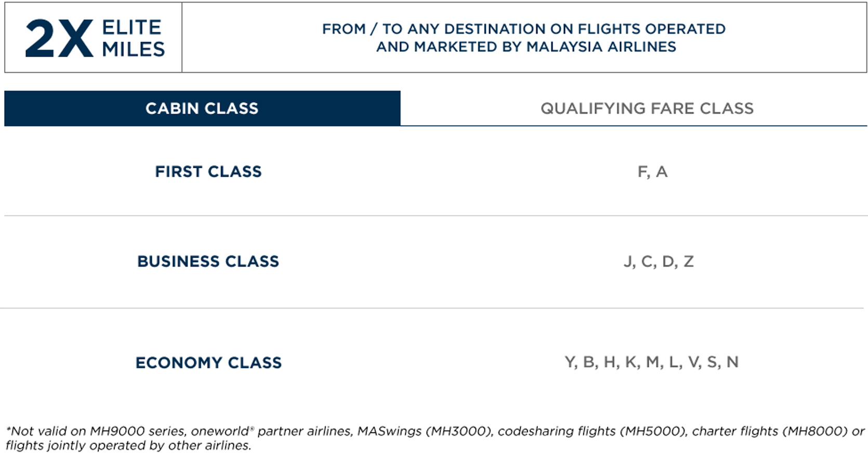Click the First Class row label
Viewport: 868px width, 458px height.
click(x=208, y=171)
